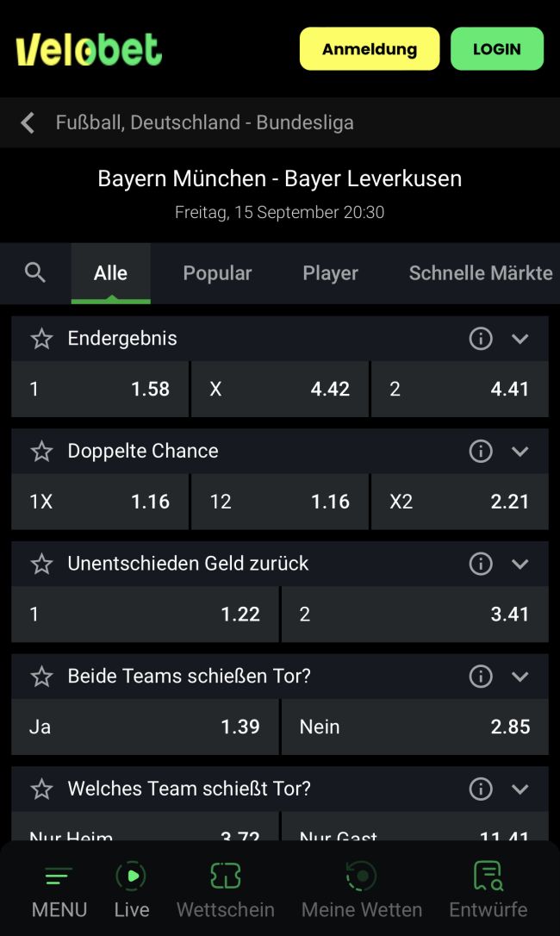Favorite the Endergebnis market star
Image resolution: width=560 pixels, height=936 pixels.
coord(41,339)
